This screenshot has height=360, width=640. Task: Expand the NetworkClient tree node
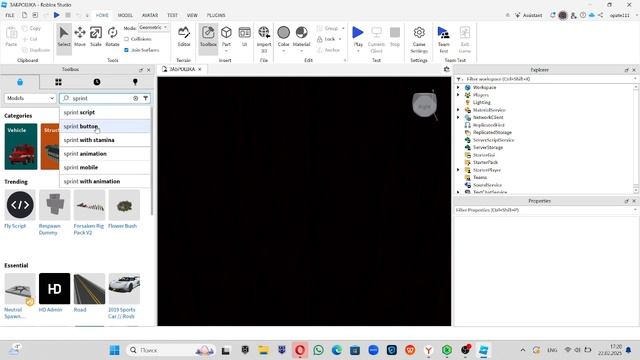tap(458, 117)
